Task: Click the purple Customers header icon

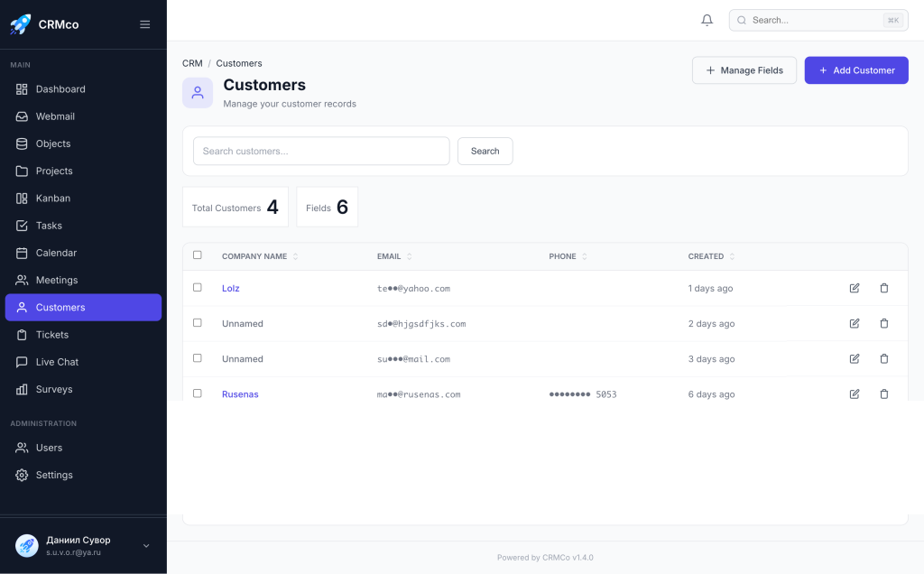Action: pos(198,92)
